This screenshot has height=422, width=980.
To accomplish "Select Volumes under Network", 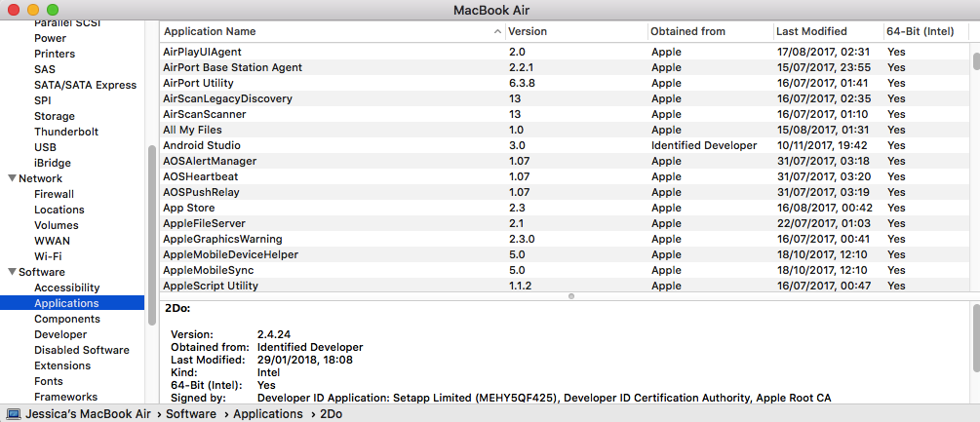I will (x=57, y=225).
